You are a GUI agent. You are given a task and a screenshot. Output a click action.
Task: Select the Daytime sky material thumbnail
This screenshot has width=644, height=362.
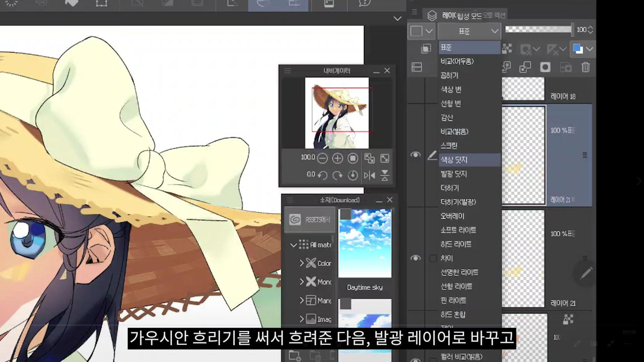tap(365, 243)
